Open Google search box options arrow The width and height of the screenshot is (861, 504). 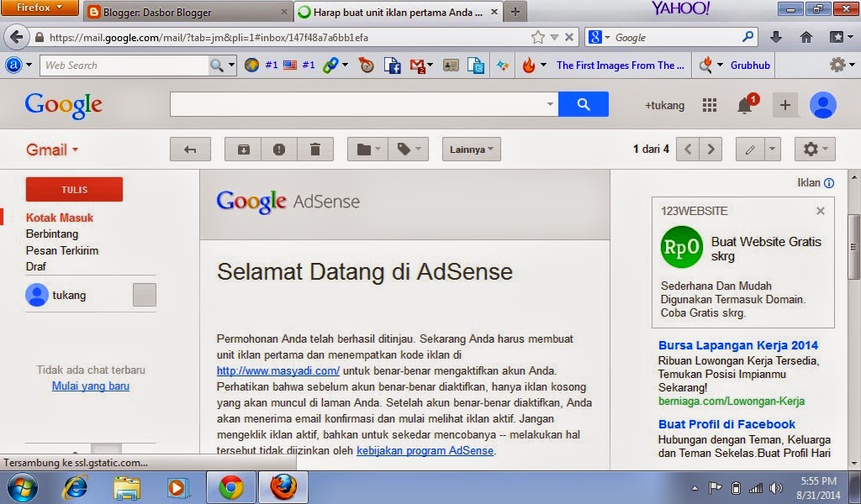550,104
